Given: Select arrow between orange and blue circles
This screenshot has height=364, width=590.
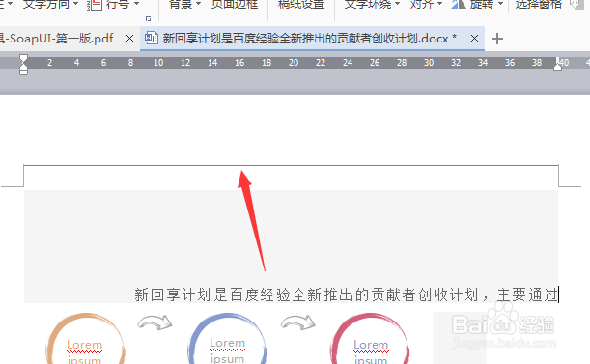Looking at the screenshot, I should (x=155, y=322).
